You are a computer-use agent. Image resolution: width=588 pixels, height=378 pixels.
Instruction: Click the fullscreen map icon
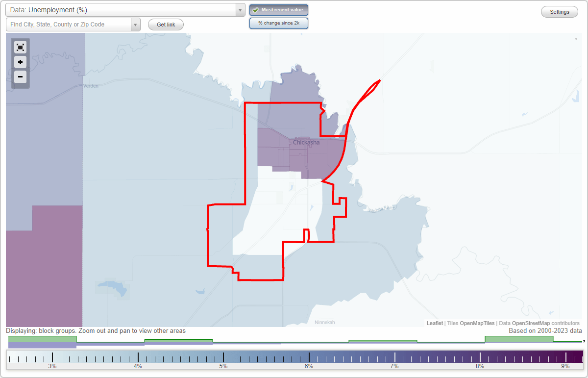20,48
